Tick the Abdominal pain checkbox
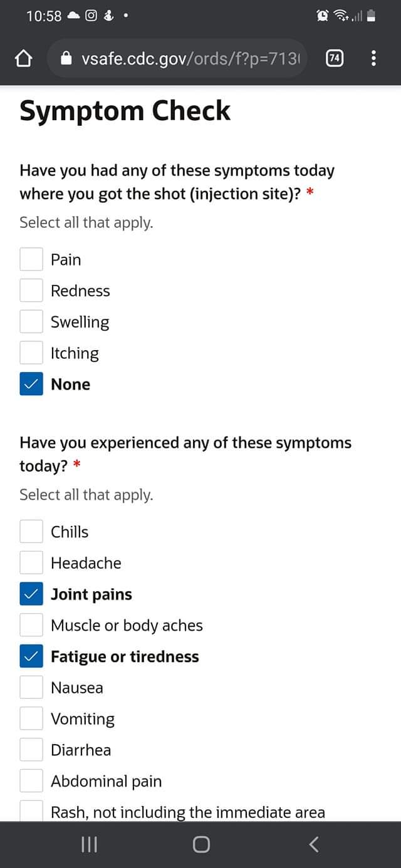Image resolution: width=401 pixels, height=868 pixels. point(31,781)
